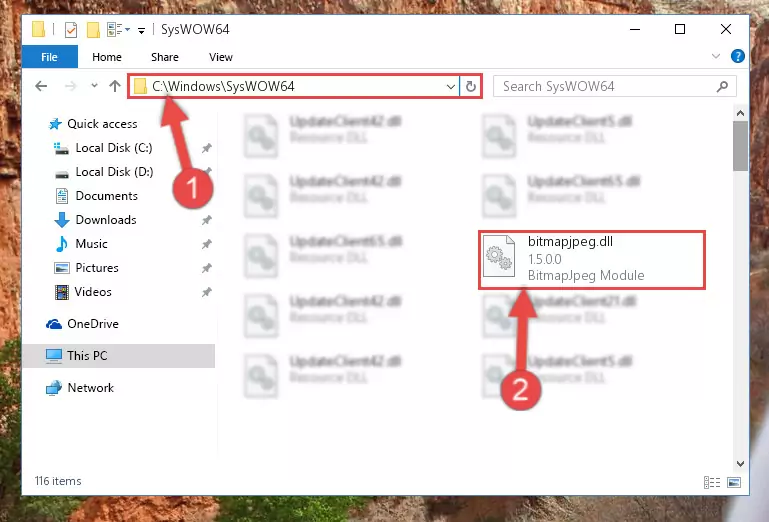
Task: Click the Downloads blue arrow icon
Action: click(62, 220)
